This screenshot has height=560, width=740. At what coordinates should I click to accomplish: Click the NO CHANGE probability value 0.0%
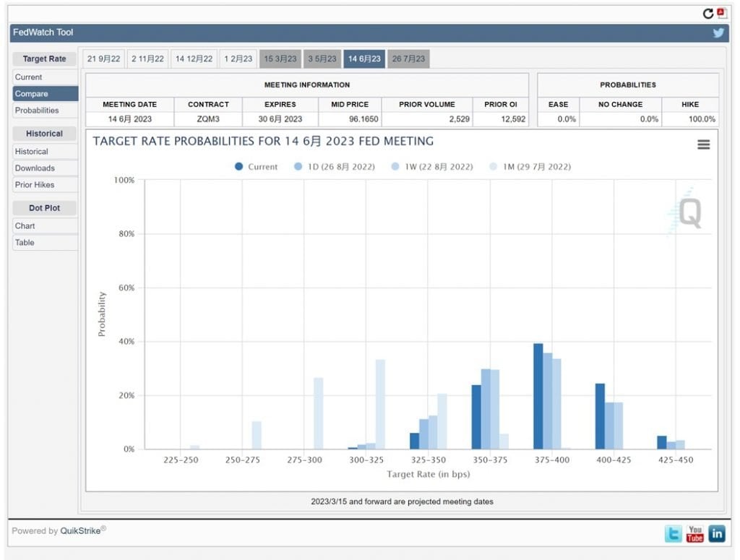coord(649,119)
